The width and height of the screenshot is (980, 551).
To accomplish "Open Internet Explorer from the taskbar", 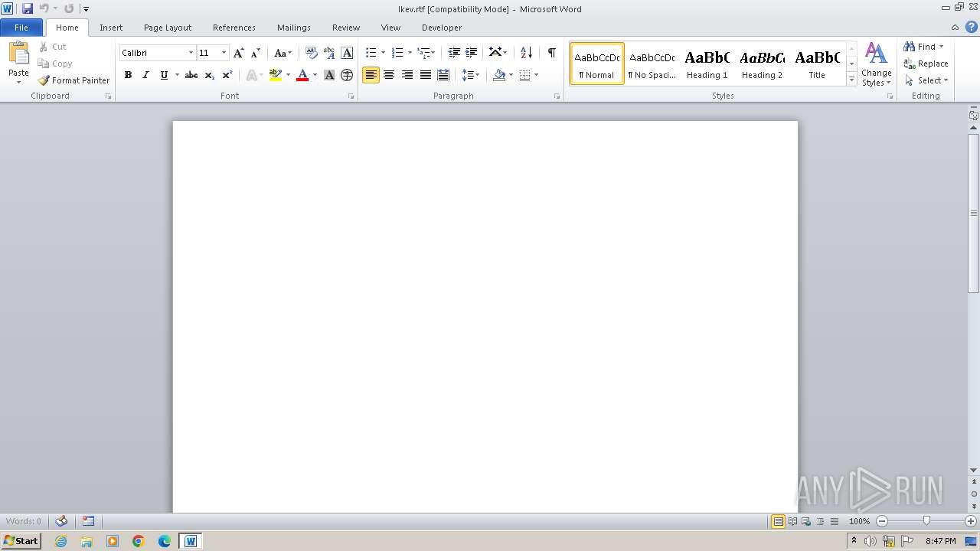I will 60,541.
